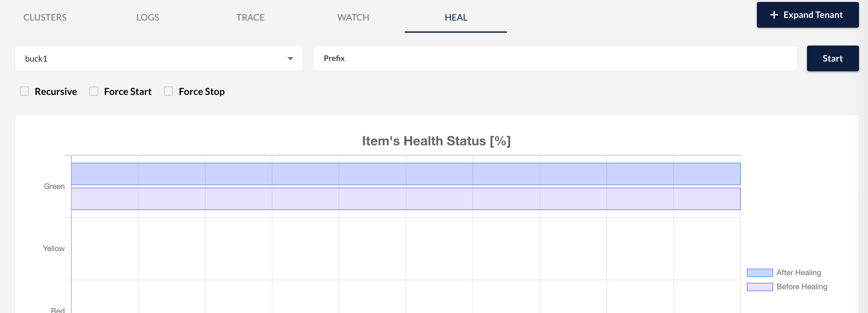Open the buck1 bucket dropdown arrow

tap(290, 59)
